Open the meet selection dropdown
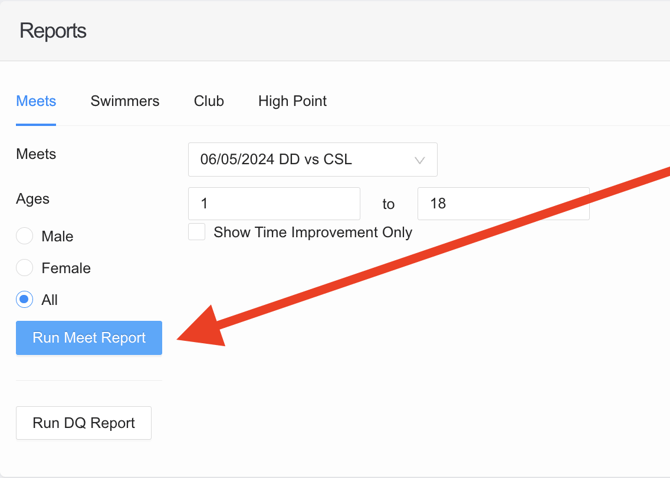The height and width of the screenshot is (478, 670). (x=300, y=160)
